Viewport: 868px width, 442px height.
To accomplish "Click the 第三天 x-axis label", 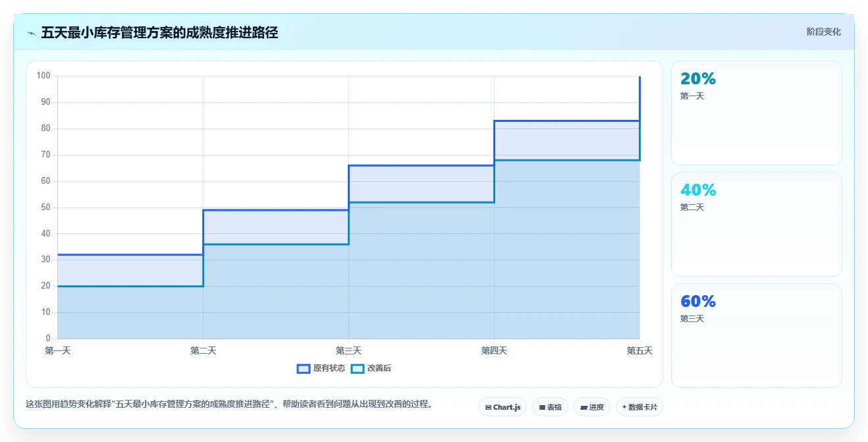I will pyautogui.click(x=348, y=350).
